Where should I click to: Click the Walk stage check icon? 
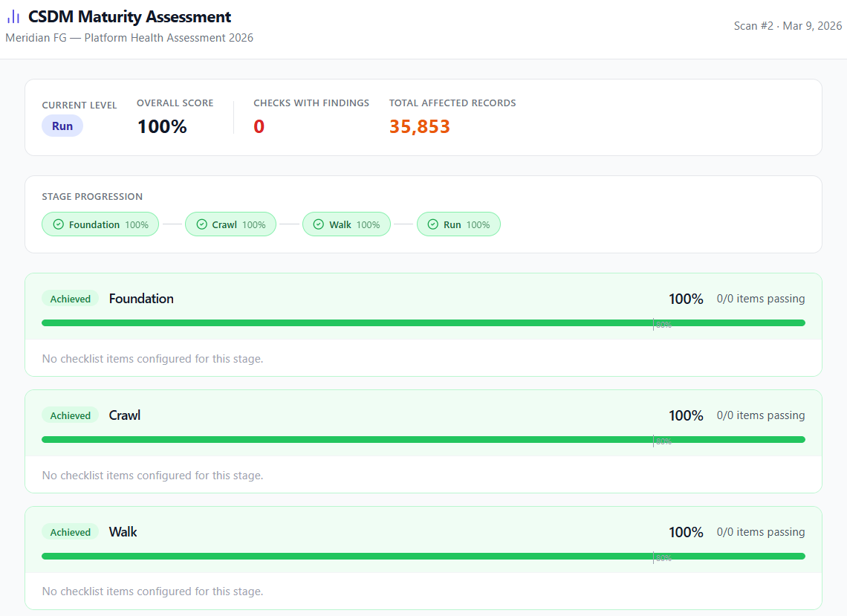[319, 224]
